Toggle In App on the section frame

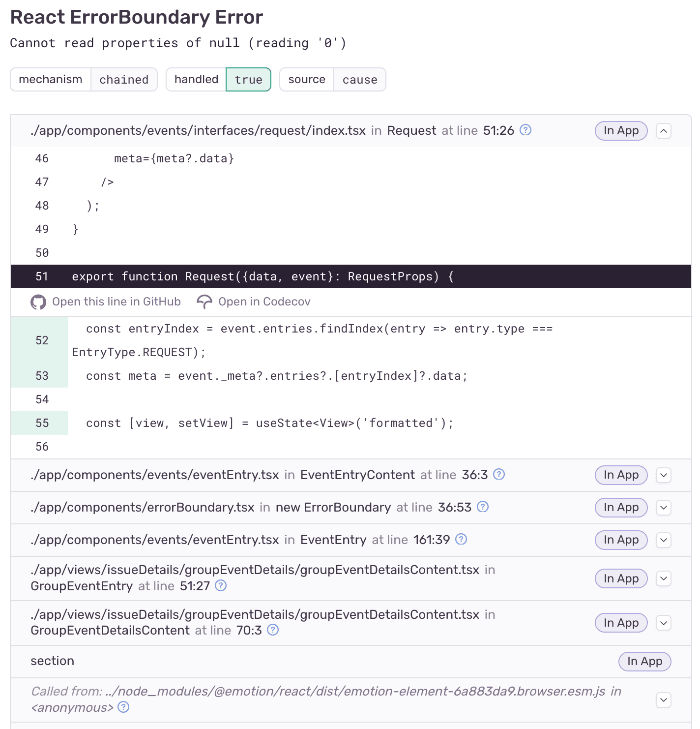click(644, 662)
